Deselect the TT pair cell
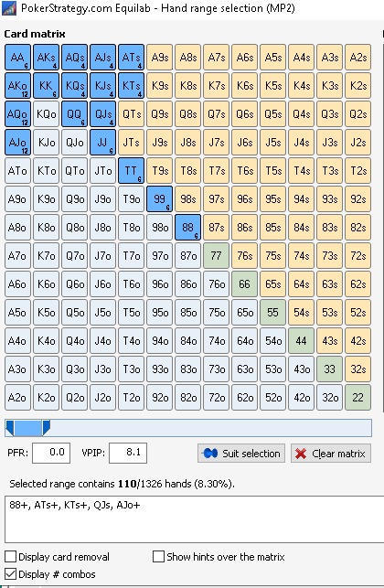 (132, 171)
